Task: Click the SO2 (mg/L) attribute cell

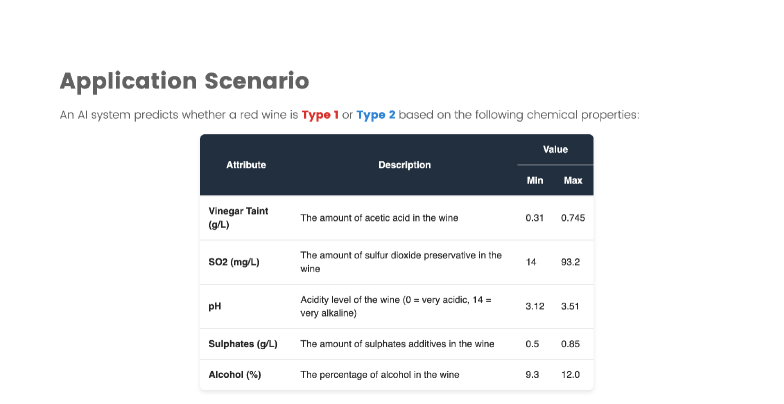Action: (x=234, y=262)
